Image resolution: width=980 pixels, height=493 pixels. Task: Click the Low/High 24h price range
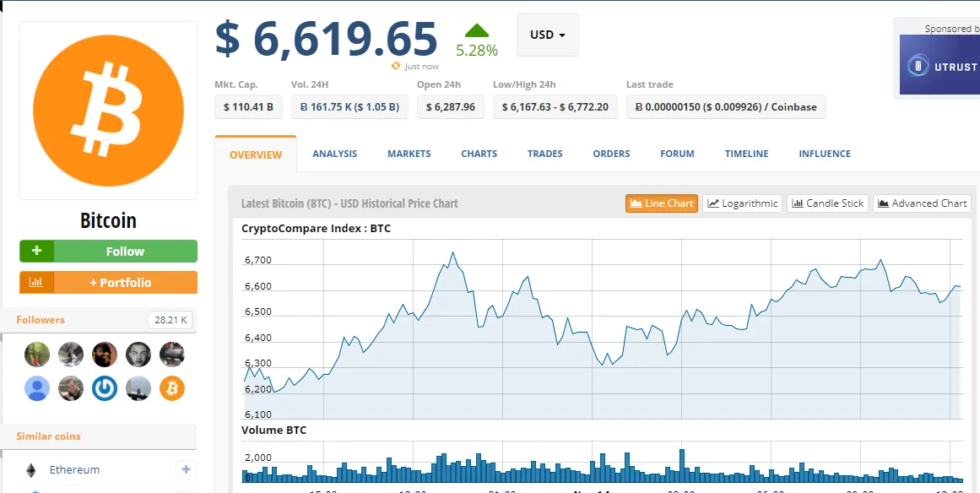[555, 107]
